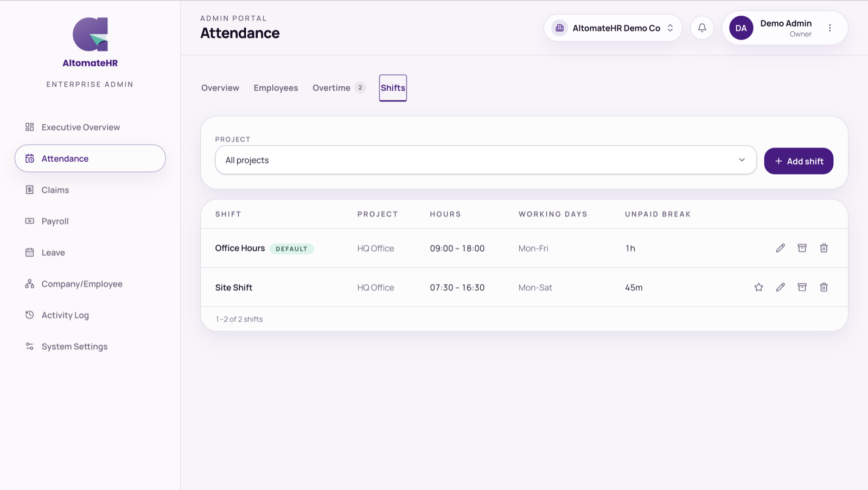This screenshot has height=490, width=868.
Task: Click the Claims receipt icon
Action: coord(30,190)
